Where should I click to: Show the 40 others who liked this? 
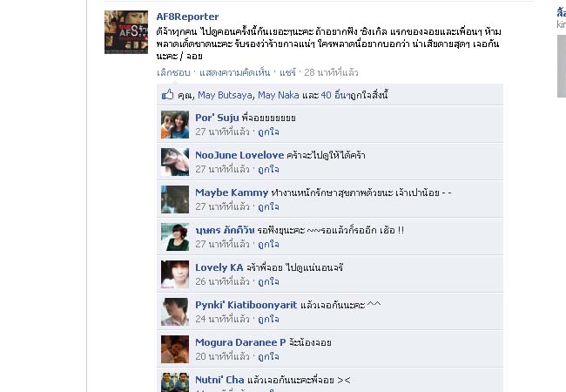pos(335,95)
